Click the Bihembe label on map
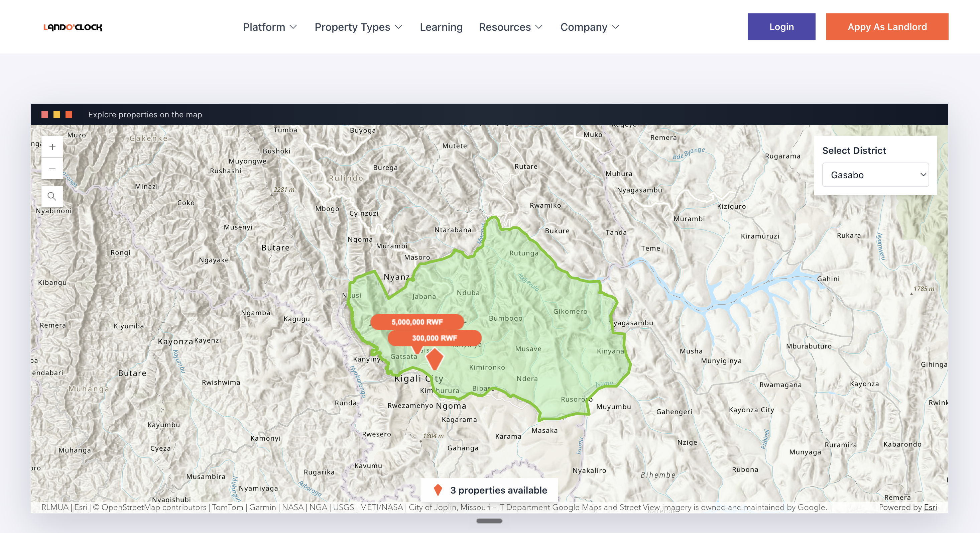The image size is (980, 533). [658, 475]
